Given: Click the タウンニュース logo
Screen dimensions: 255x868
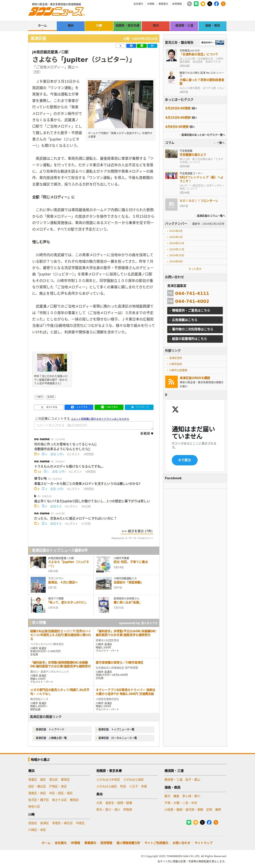Looking at the screenshot, I should pos(56,12).
